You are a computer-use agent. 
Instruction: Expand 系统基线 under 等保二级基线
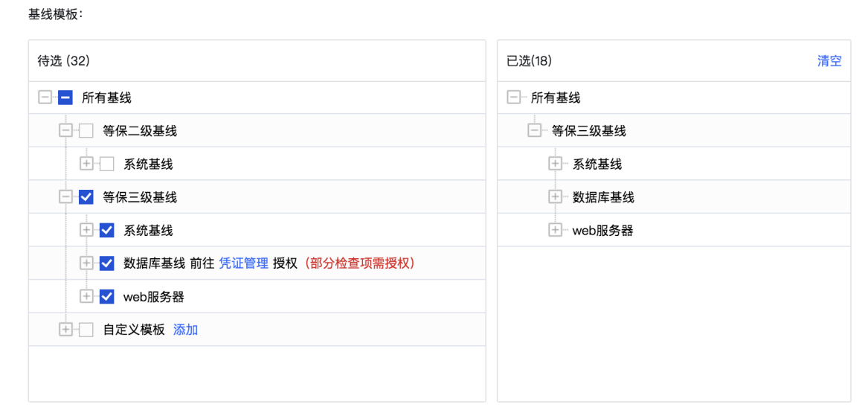point(86,164)
